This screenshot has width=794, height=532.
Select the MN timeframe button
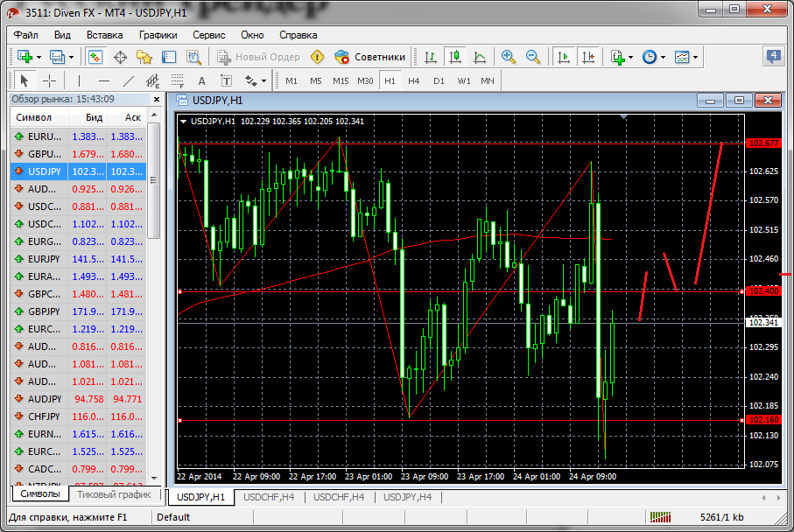click(x=487, y=81)
